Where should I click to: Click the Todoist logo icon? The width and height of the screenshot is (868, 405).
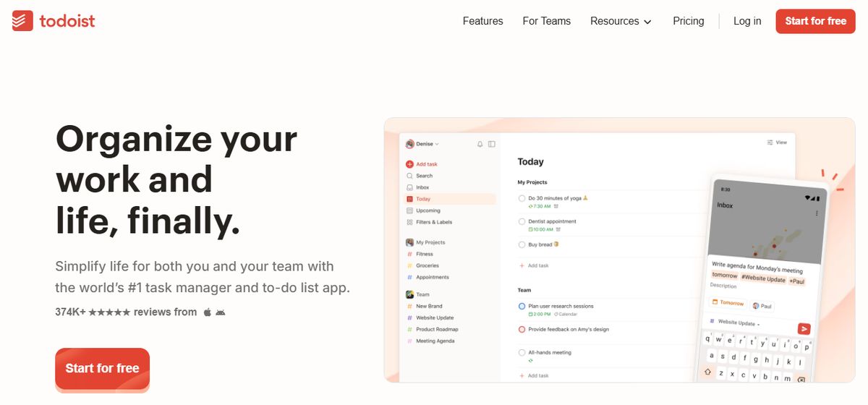tap(22, 21)
